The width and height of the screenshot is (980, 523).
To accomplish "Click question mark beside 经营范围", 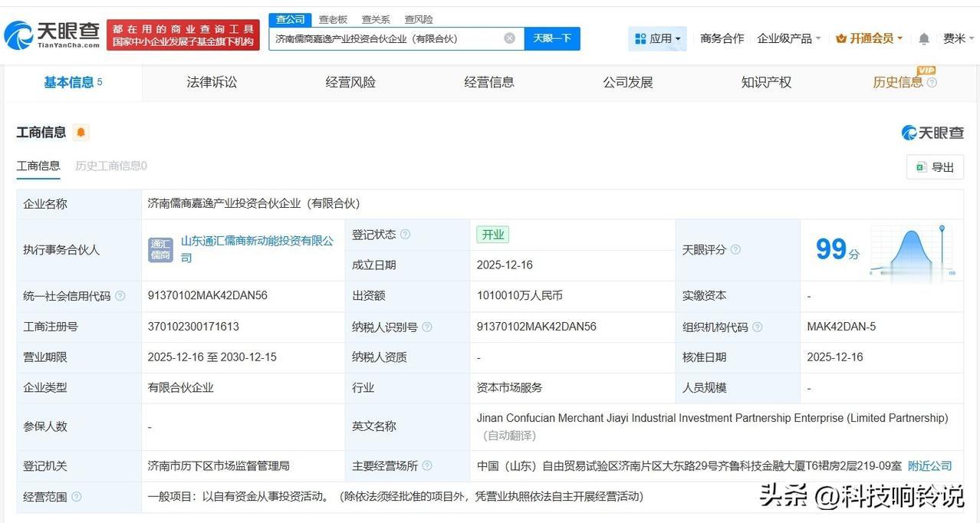I will (x=76, y=496).
